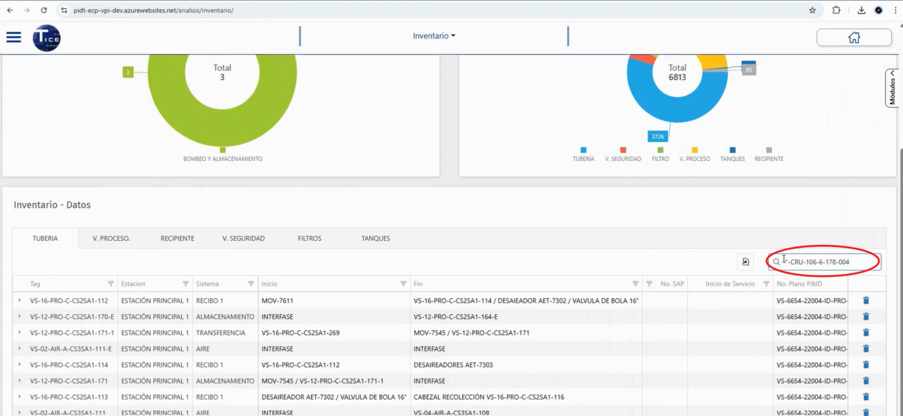Expand row VS-12-PRO-C-CS2SA1-170-E
The width and height of the screenshot is (903, 416).
pyautogui.click(x=19, y=316)
